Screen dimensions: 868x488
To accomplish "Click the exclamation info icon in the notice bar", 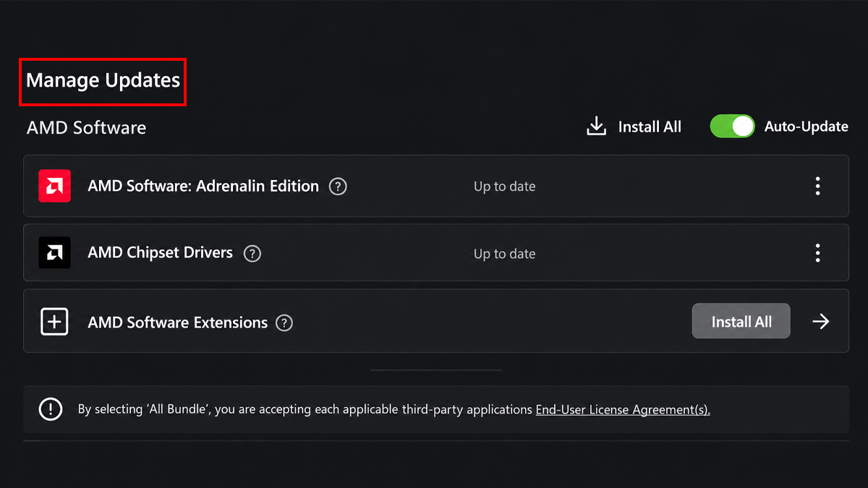I will point(51,409).
